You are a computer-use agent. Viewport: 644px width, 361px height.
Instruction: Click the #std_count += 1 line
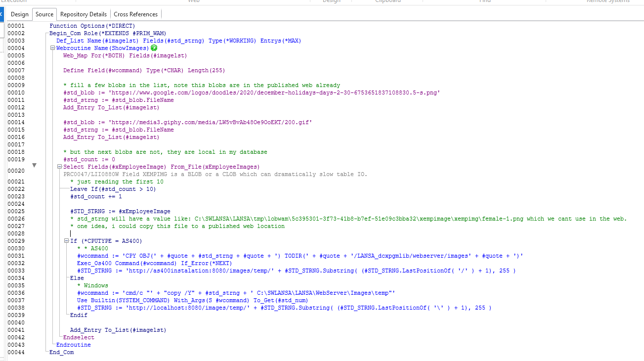(96, 196)
